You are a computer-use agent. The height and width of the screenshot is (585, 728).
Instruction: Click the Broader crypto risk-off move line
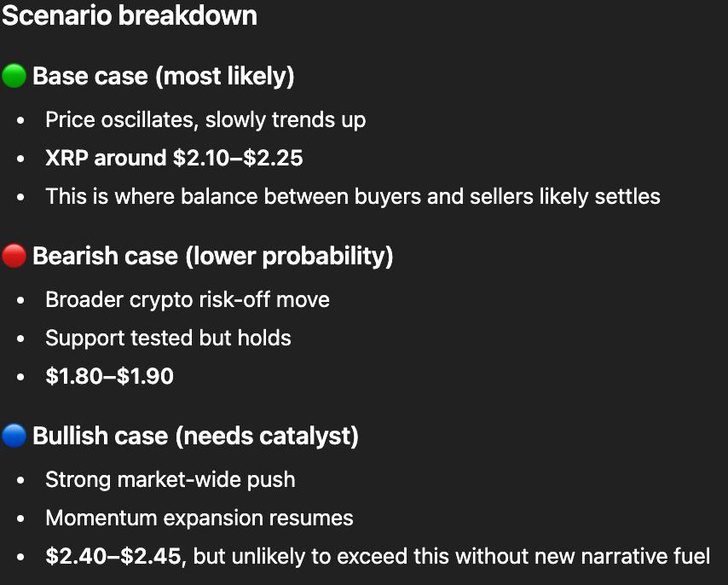click(x=188, y=299)
